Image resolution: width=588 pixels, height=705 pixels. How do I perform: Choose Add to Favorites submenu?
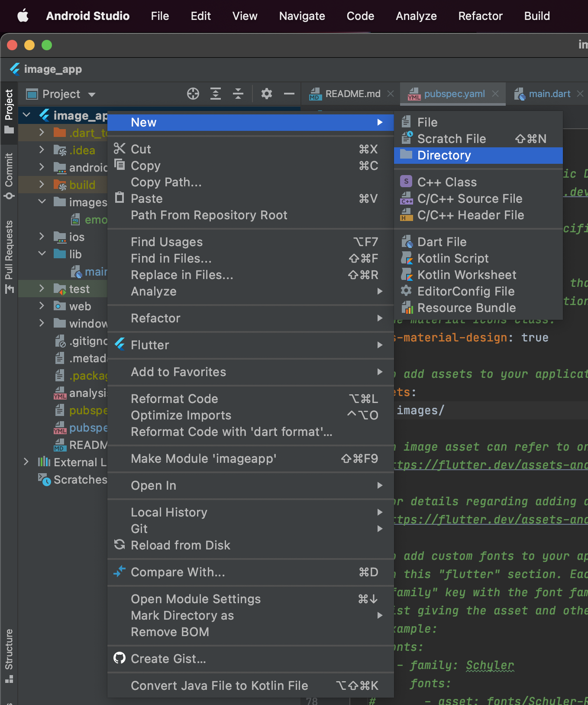point(250,372)
